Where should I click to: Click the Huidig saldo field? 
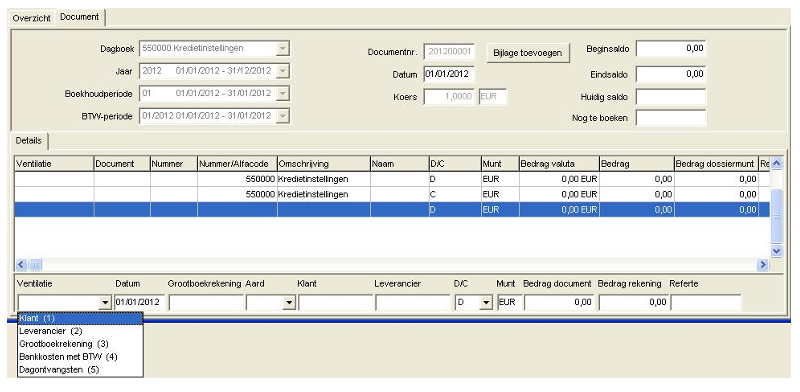pos(671,96)
